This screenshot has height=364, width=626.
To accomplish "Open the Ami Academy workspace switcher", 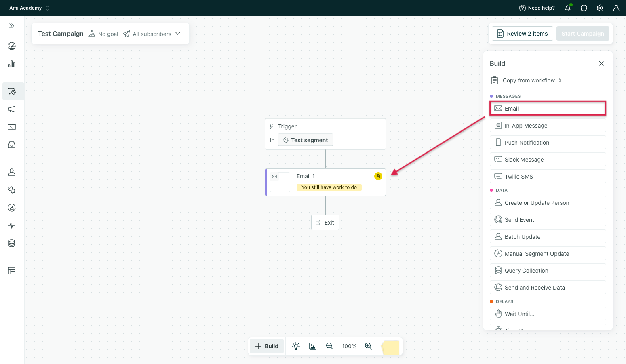I will pyautogui.click(x=29, y=8).
